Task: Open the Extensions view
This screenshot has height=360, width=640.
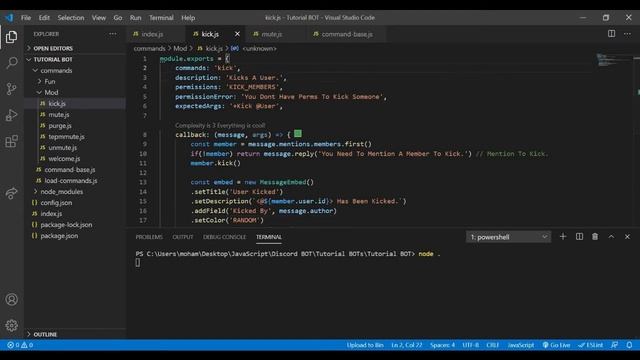Action: (x=11, y=141)
